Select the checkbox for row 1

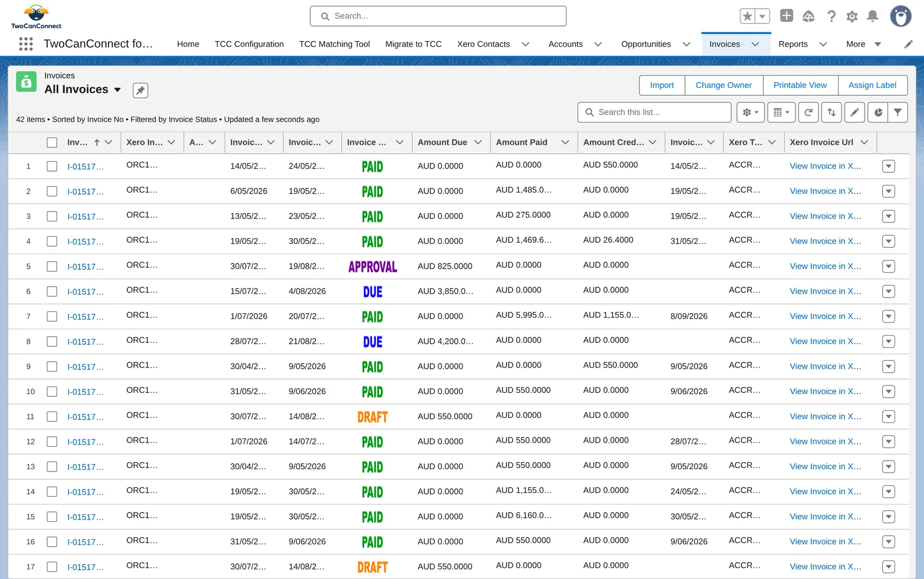tap(52, 166)
